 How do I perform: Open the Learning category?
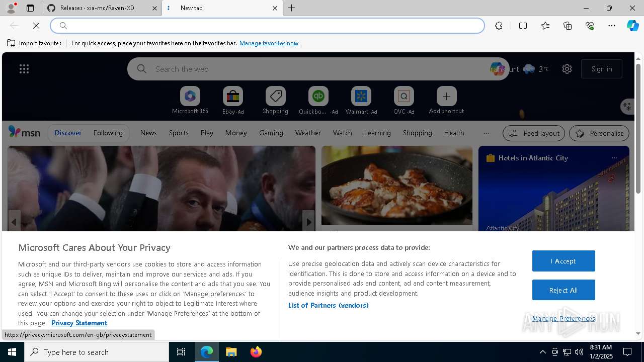click(x=377, y=133)
